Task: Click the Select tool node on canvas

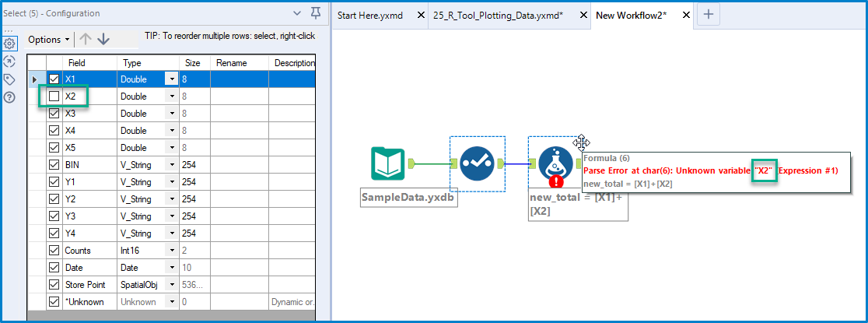Action: pyautogui.click(x=477, y=163)
